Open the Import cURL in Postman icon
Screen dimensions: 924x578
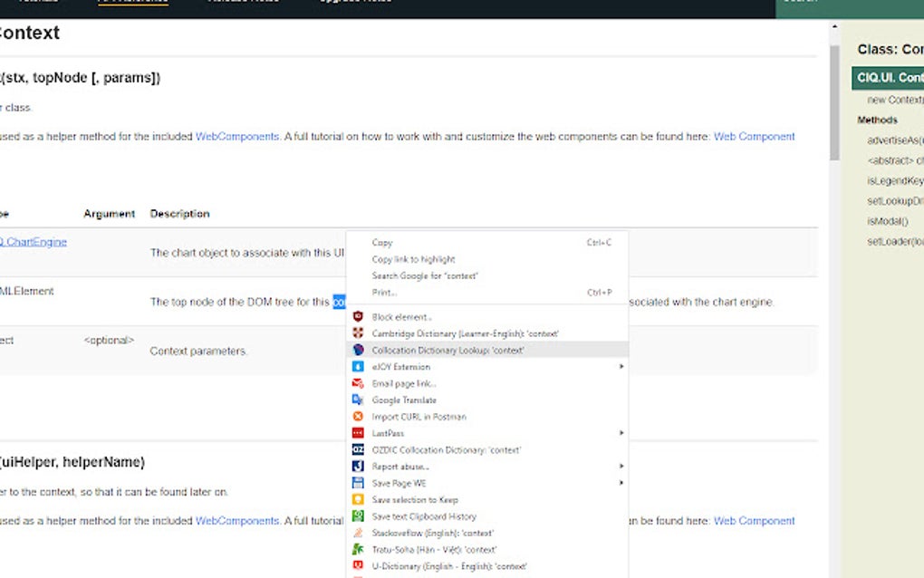(x=357, y=417)
